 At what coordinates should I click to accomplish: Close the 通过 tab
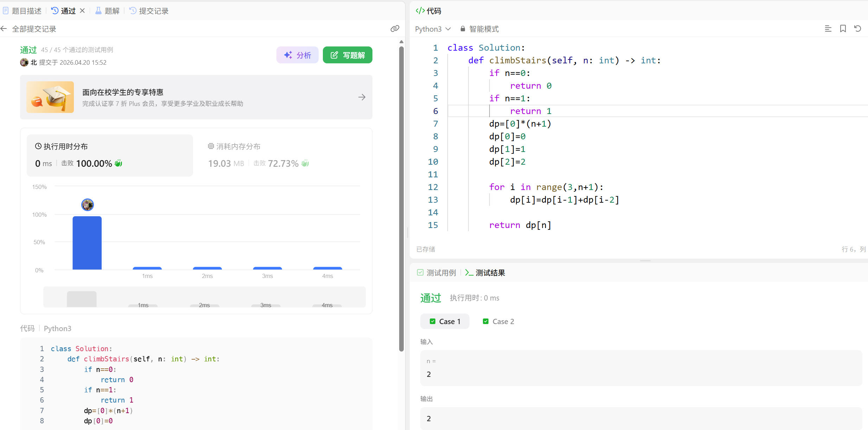(82, 11)
